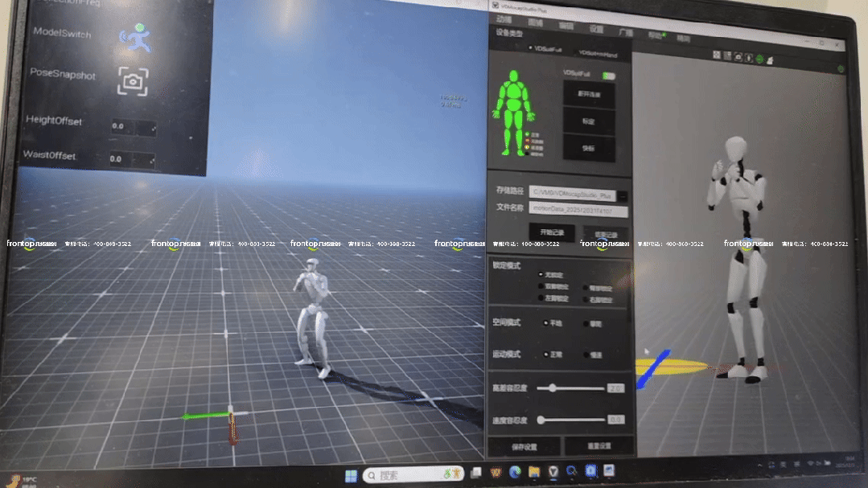Click the 重置设置 reset settings button
Viewport: 868px width, 488px height.
tap(599, 446)
